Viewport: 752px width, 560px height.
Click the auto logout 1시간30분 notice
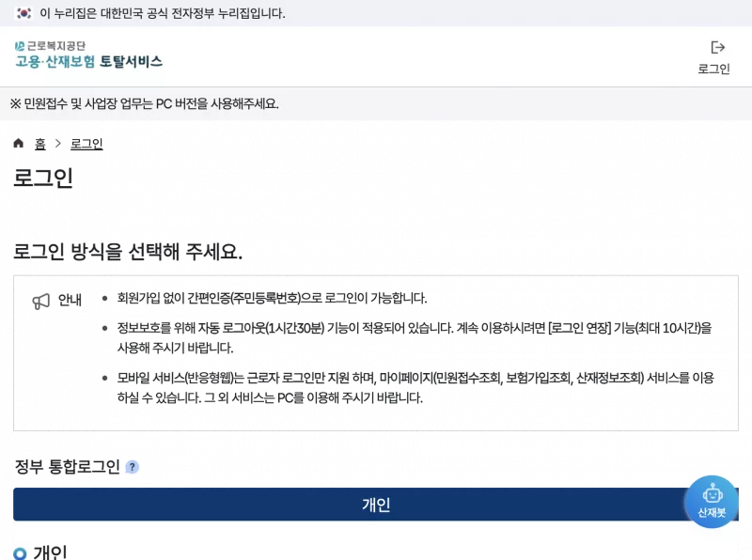point(415,337)
